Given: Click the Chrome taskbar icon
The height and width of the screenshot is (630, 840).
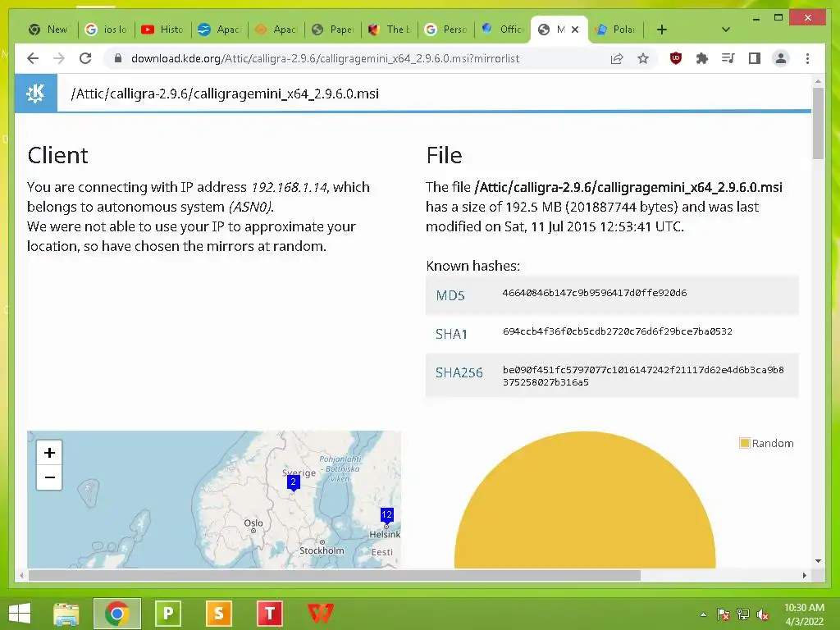Looking at the screenshot, I should pyautogui.click(x=117, y=614).
